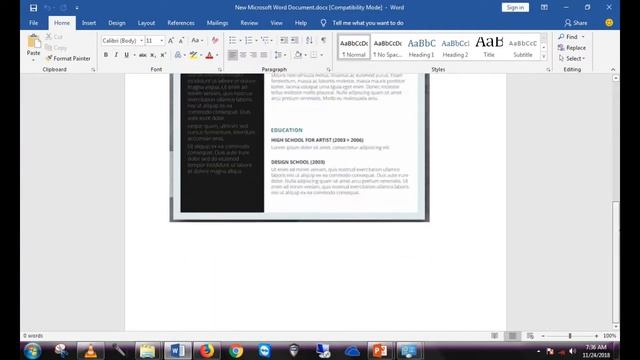
Task: Apply the Title style
Action: [489, 47]
